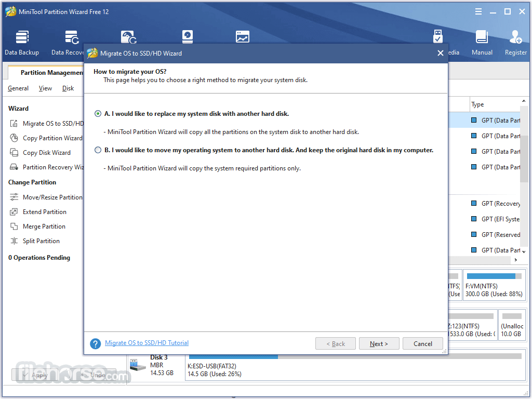Click the resize grip of wizard dialog
This screenshot has height=399, width=532.
(x=444, y=352)
